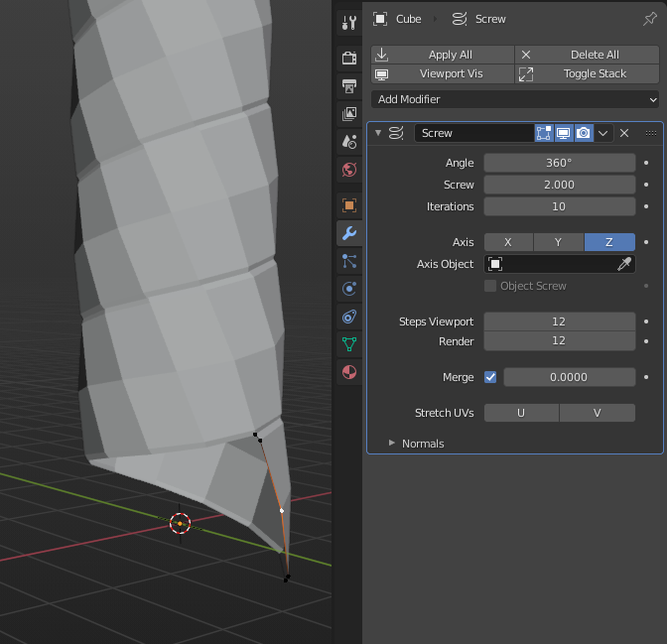Image resolution: width=667 pixels, height=644 pixels.
Task: Open the Render properties tab
Action: point(348,59)
